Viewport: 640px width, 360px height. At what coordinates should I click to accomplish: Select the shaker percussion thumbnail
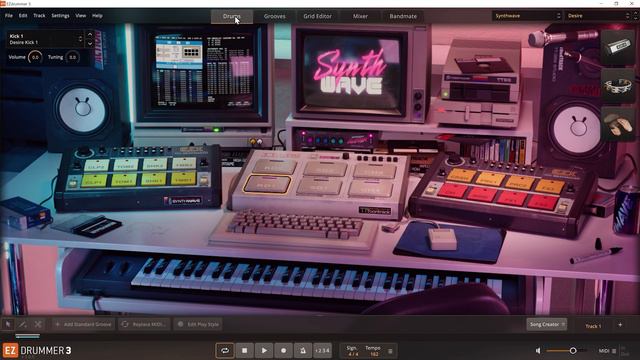[x=618, y=124]
